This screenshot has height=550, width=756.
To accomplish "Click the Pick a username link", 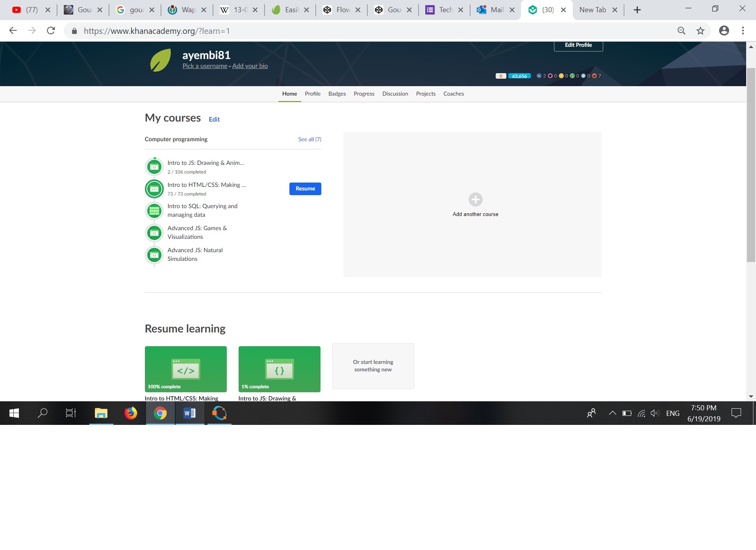I will [x=205, y=66].
